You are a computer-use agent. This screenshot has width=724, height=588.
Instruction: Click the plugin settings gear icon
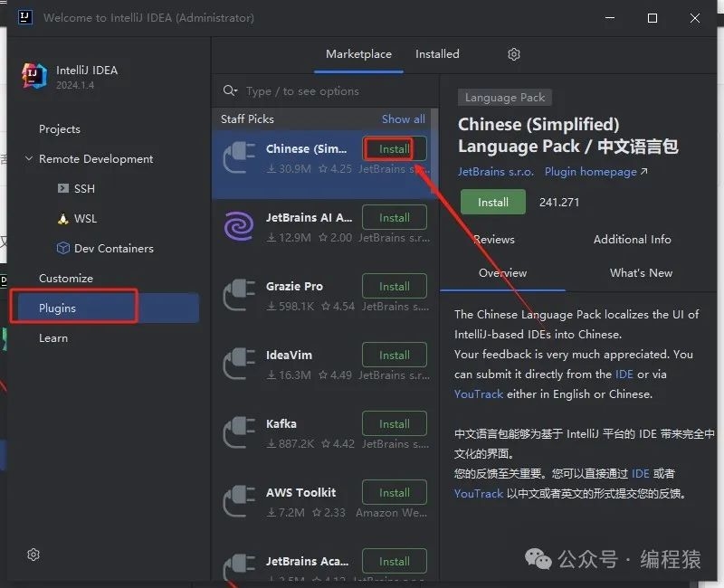click(x=514, y=54)
